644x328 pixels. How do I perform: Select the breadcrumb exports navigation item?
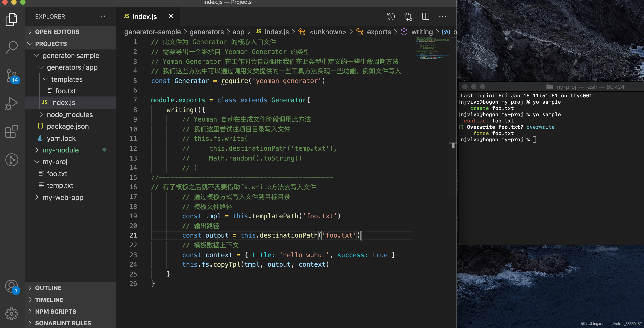click(379, 32)
